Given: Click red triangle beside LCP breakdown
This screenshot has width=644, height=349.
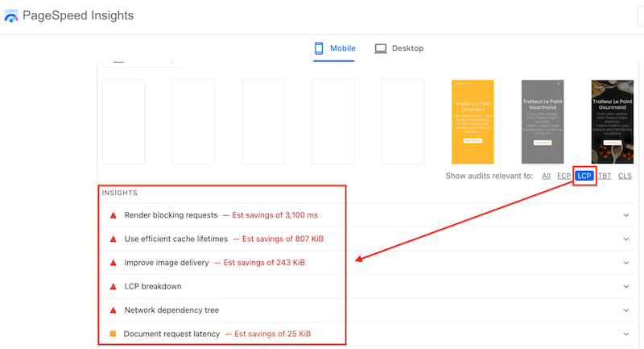Looking at the screenshot, I should pos(114,286).
